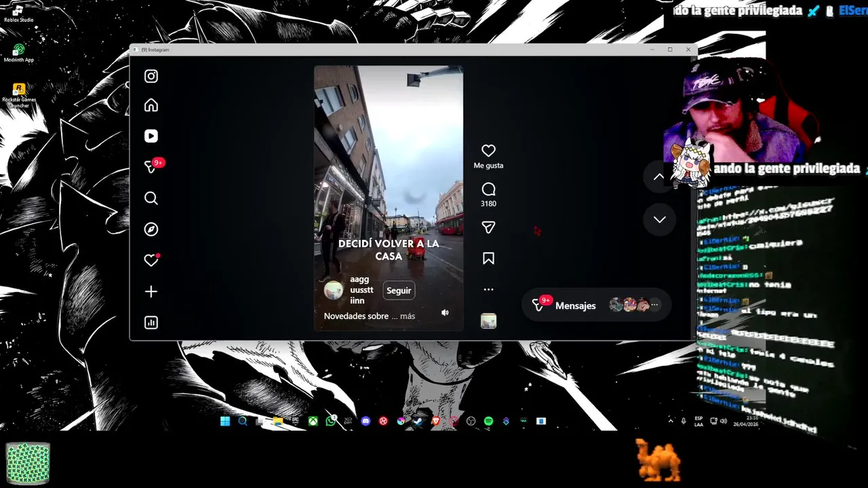Save the reel with the bookmark icon
868x488 pixels.
488,258
